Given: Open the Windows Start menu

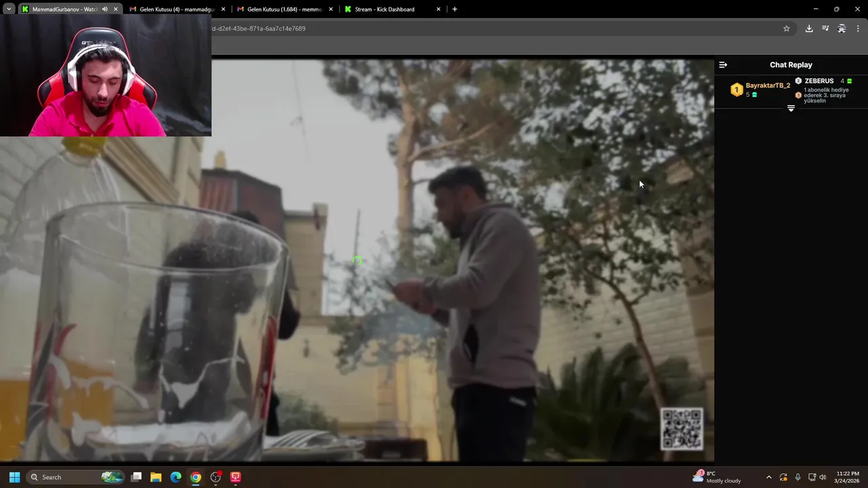Looking at the screenshot, I should [x=14, y=477].
